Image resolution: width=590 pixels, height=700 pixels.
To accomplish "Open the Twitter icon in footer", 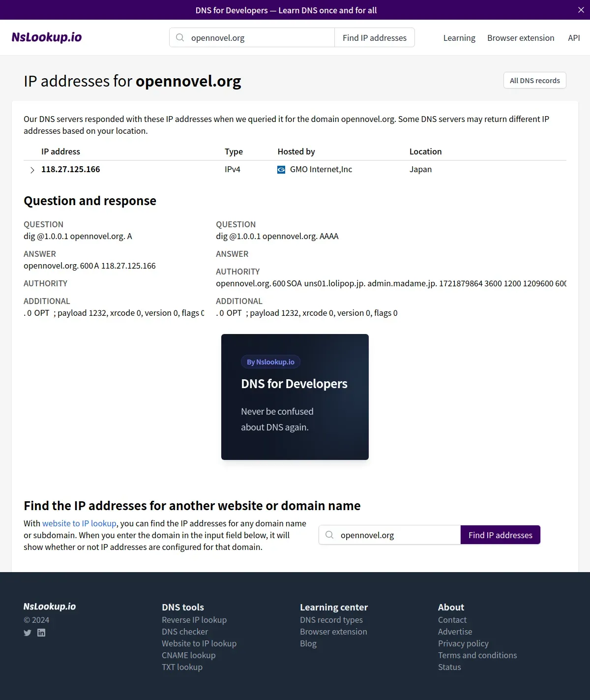I will pos(28,633).
